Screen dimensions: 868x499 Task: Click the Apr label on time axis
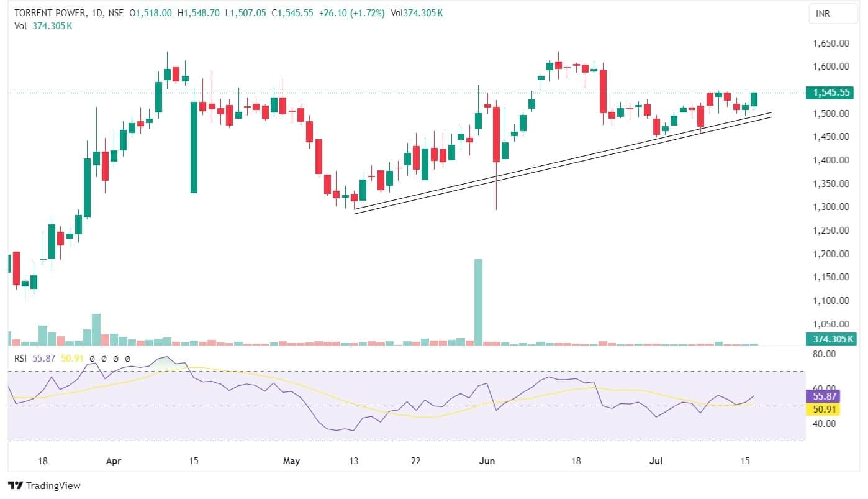point(114,461)
